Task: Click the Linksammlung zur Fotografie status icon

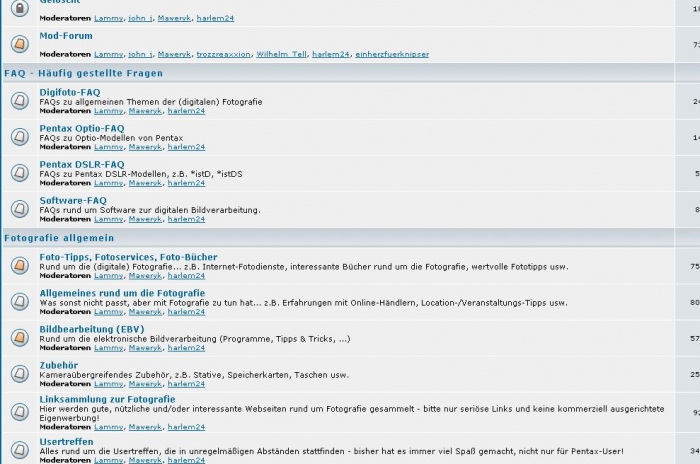Action: [20, 412]
